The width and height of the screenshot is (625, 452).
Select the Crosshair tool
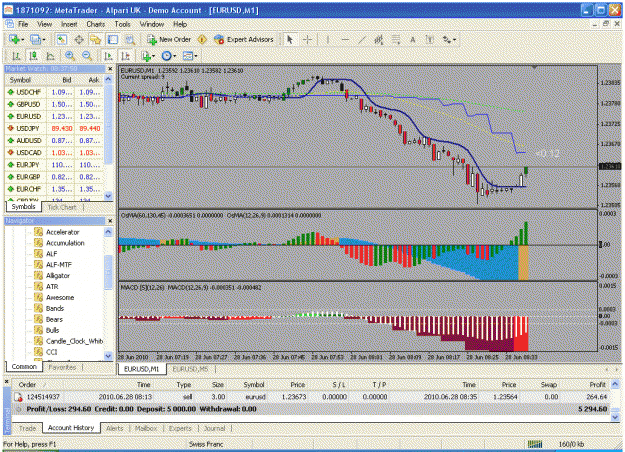tap(307, 39)
